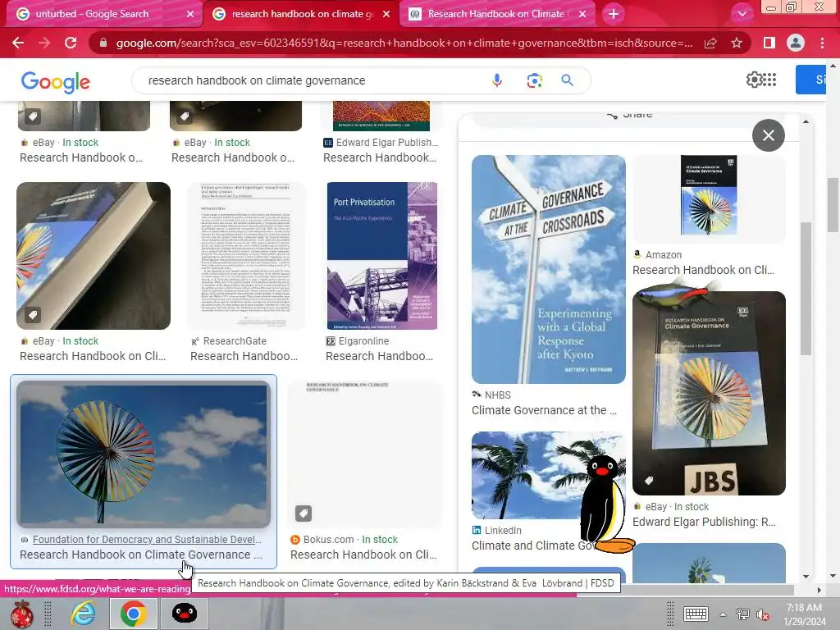The height and width of the screenshot is (630, 840).
Task: Click the preview panel scrollbar thumb
Action: pos(806,288)
